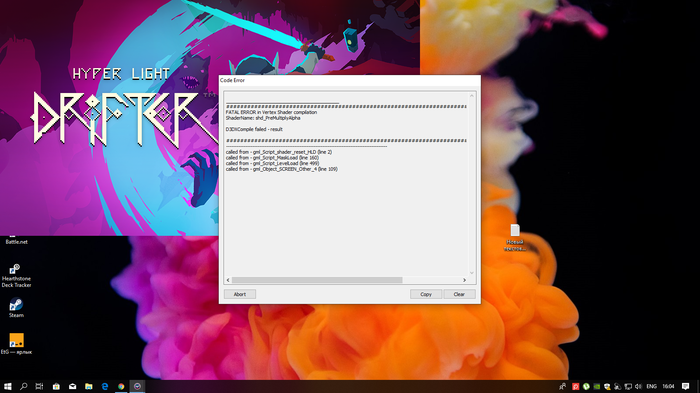The width and height of the screenshot is (700, 393).
Task: Click the 'gml_Object_SCREEN_Other_4 (line 109)' line
Action: pos(295,169)
